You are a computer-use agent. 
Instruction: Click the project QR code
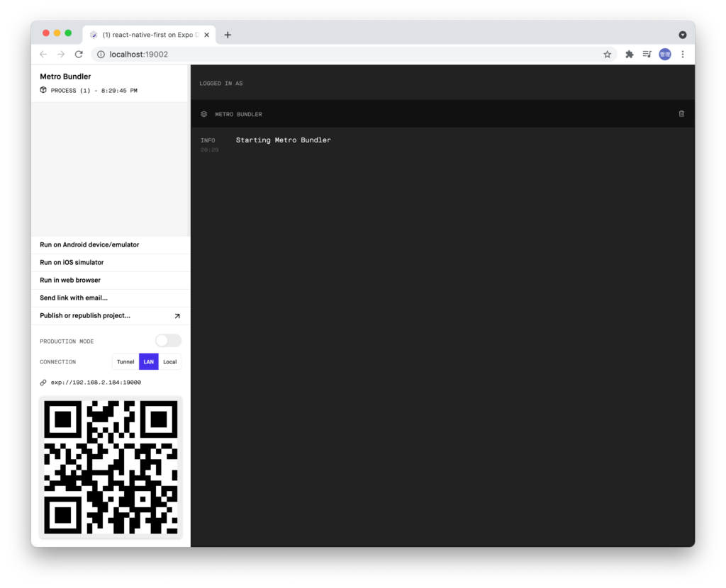111,468
